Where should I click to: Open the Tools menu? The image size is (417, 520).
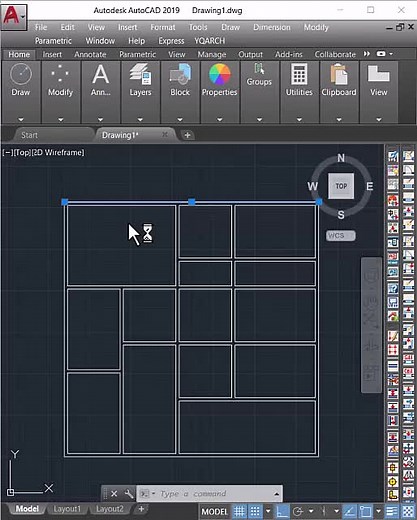[198, 27]
